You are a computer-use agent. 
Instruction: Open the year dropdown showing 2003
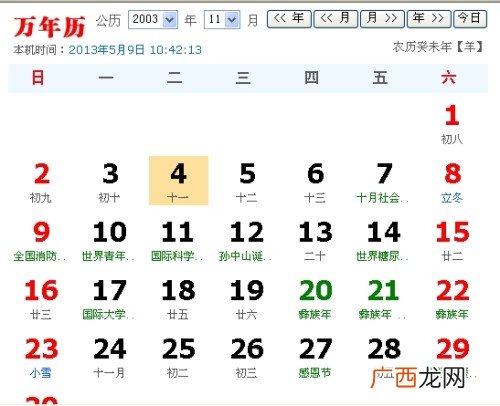(x=153, y=20)
